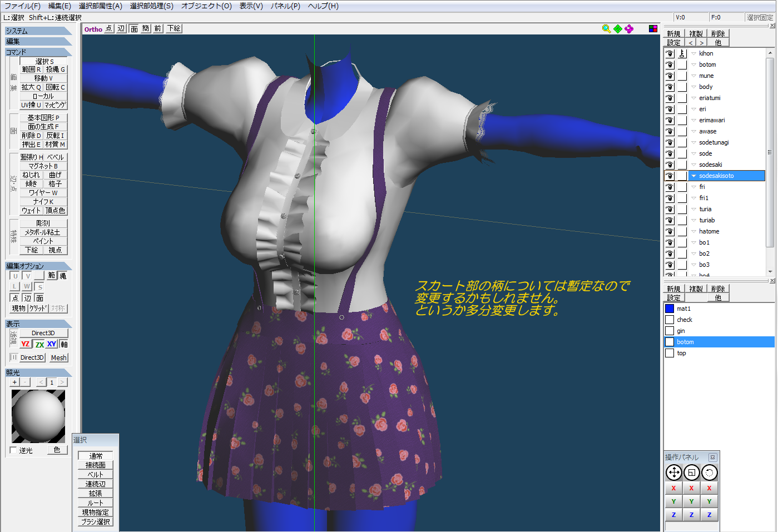Click the blue mat1 material color swatch
Image resolution: width=778 pixels, height=532 pixels.
coord(670,309)
